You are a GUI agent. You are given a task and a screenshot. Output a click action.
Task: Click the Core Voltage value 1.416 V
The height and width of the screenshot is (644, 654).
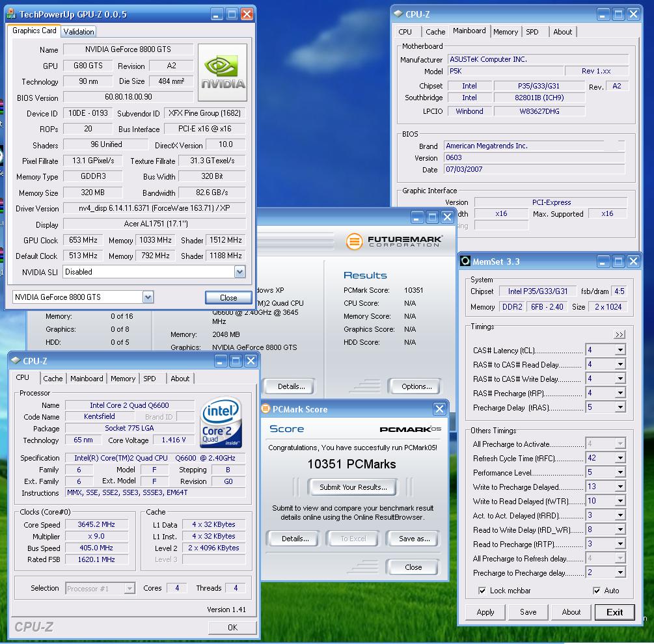[174, 440]
